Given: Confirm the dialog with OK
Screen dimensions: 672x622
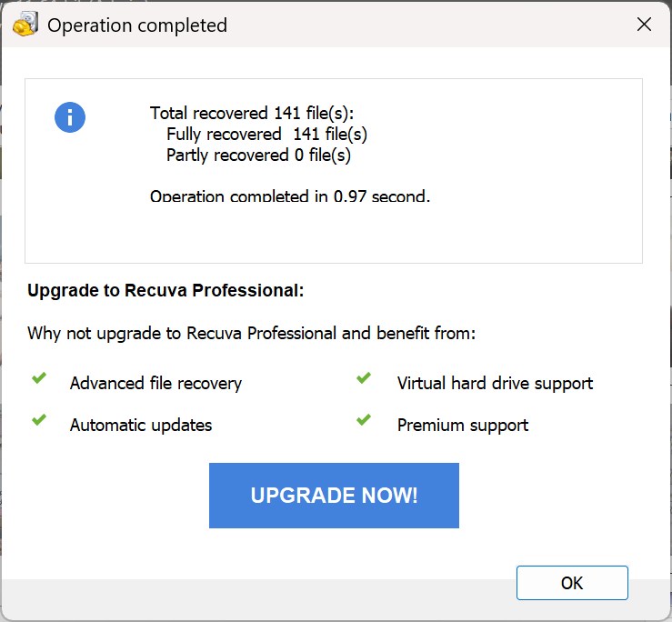Looking at the screenshot, I should (x=572, y=583).
